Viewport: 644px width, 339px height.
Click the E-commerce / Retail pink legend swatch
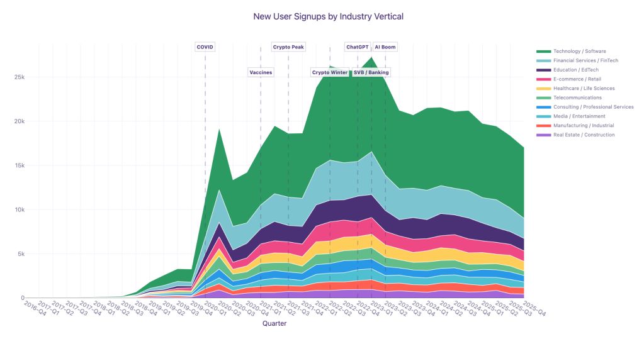pyautogui.click(x=543, y=79)
